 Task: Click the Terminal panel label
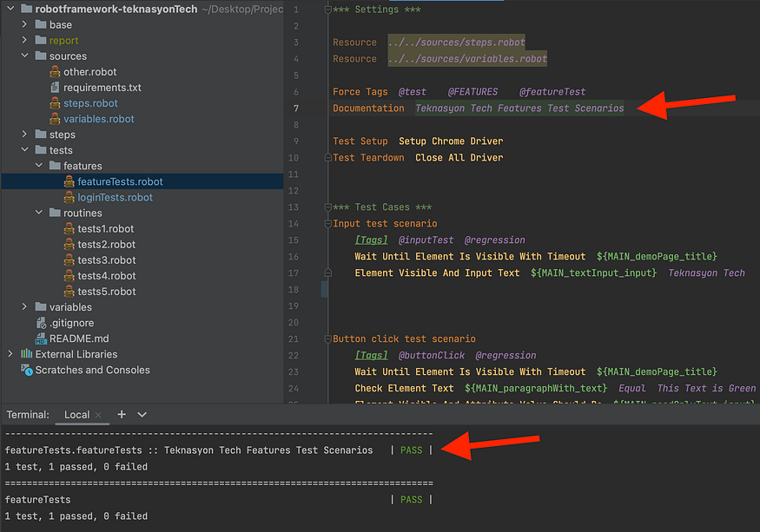point(28,415)
